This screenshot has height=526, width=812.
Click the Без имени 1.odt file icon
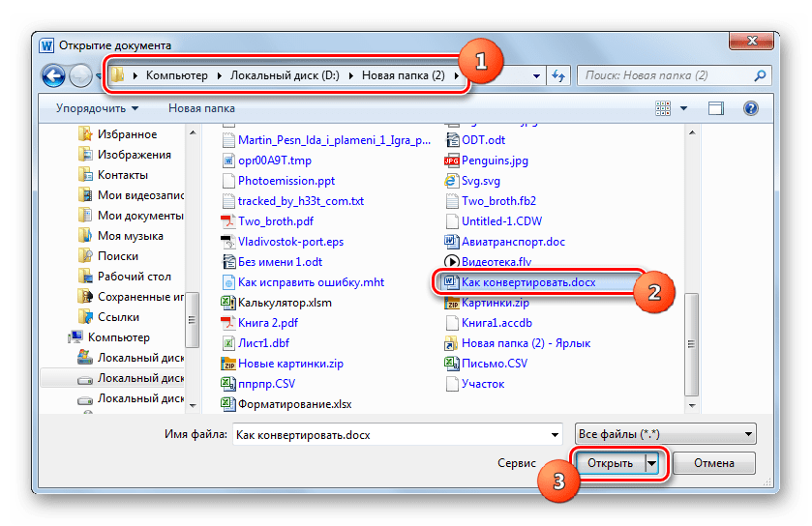228,262
